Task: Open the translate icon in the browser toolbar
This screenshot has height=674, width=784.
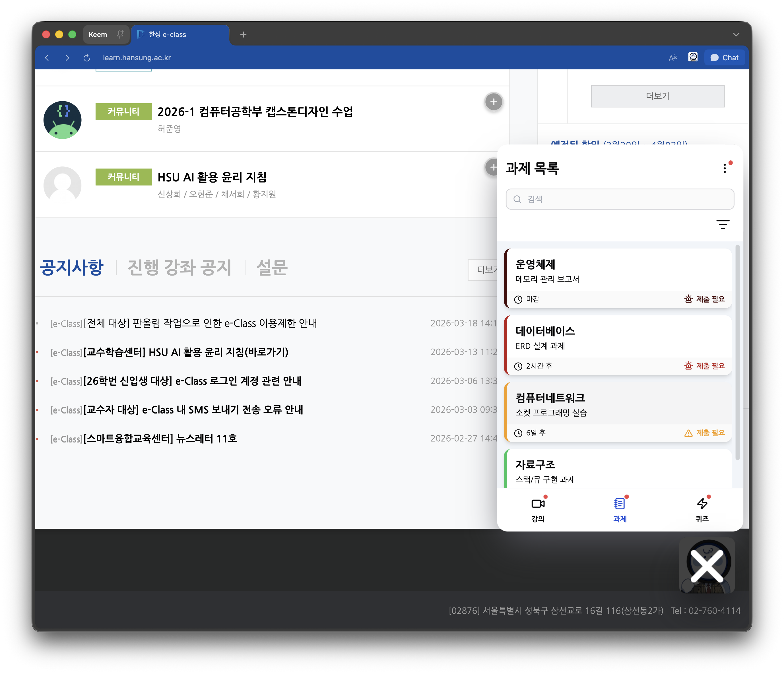Action: [673, 57]
